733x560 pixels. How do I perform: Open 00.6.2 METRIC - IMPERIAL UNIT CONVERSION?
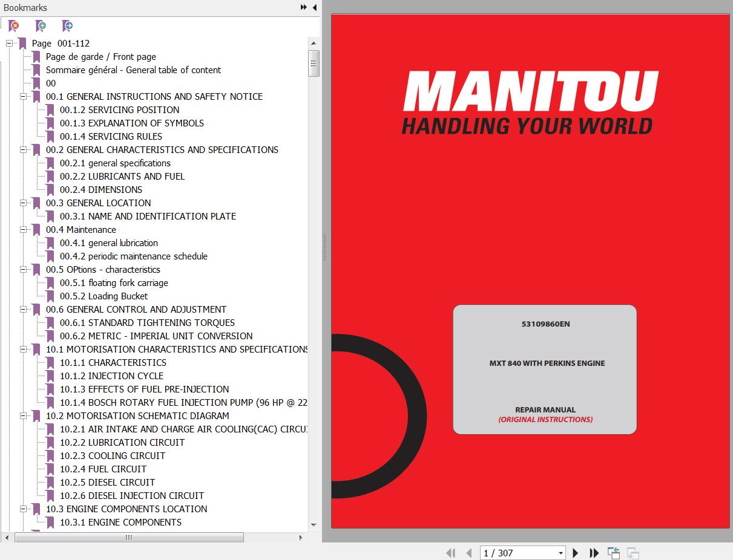(x=156, y=336)
